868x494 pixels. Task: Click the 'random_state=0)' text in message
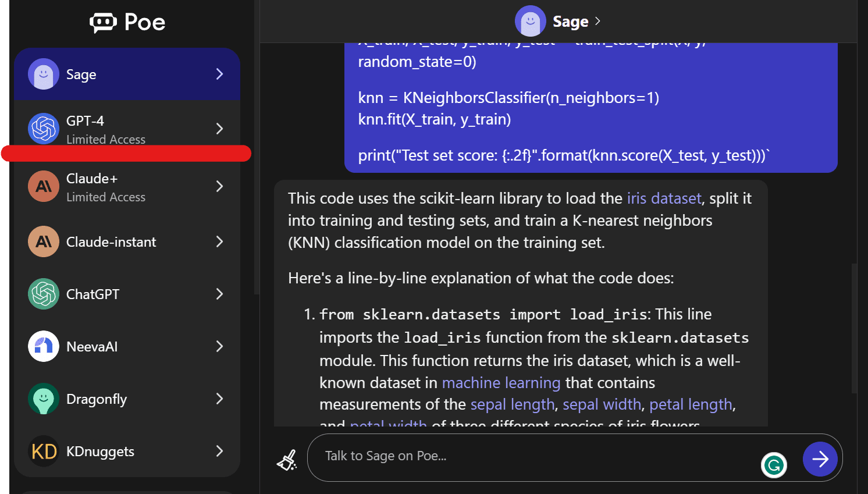tap(417, 62)
